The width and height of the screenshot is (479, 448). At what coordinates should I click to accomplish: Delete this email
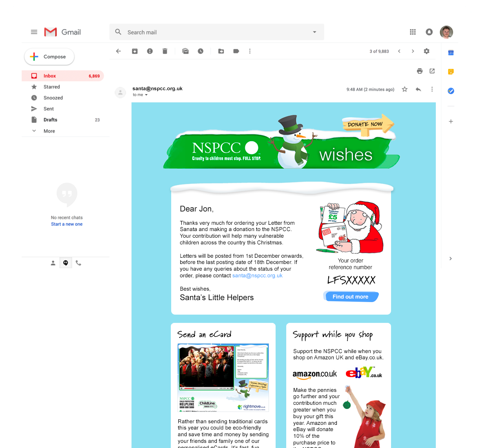165,51
